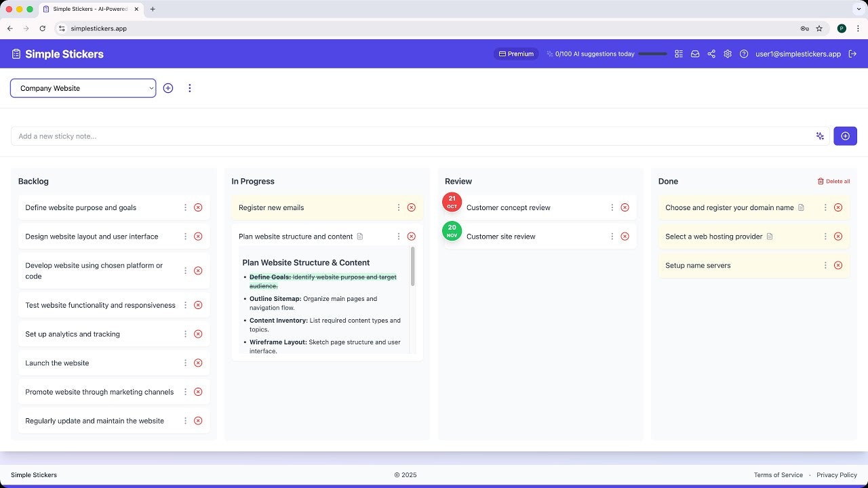Open Terms of Service link
This screenshot has width=868, height=488.
(778, 475)
